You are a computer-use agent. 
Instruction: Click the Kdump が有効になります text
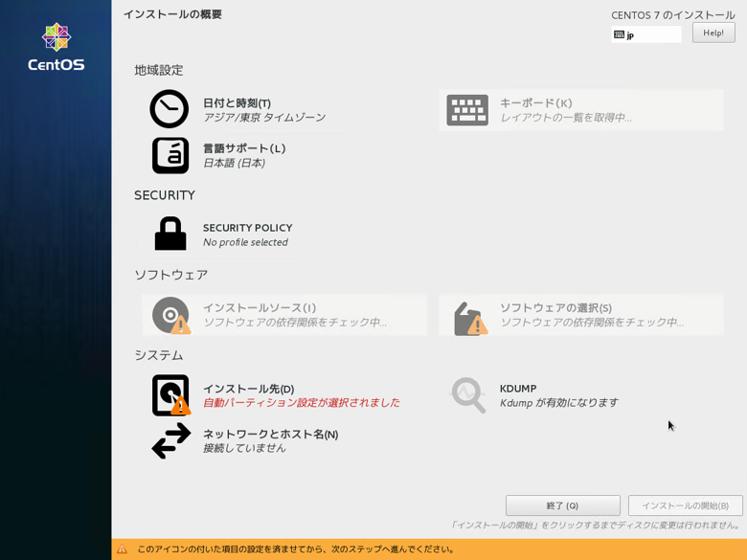[559, 402]
